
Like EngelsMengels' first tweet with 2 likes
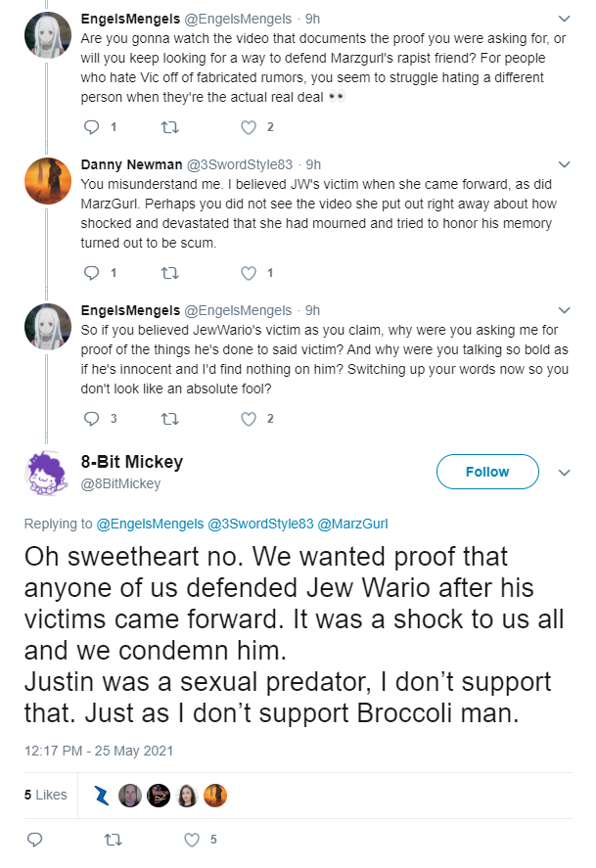click(x=249, y=127)
